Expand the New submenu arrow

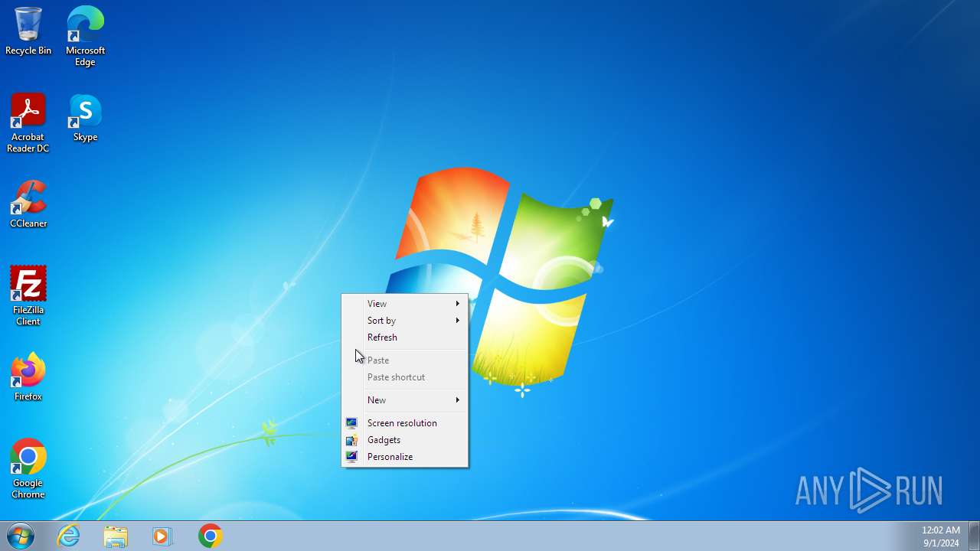click(458, 400)
